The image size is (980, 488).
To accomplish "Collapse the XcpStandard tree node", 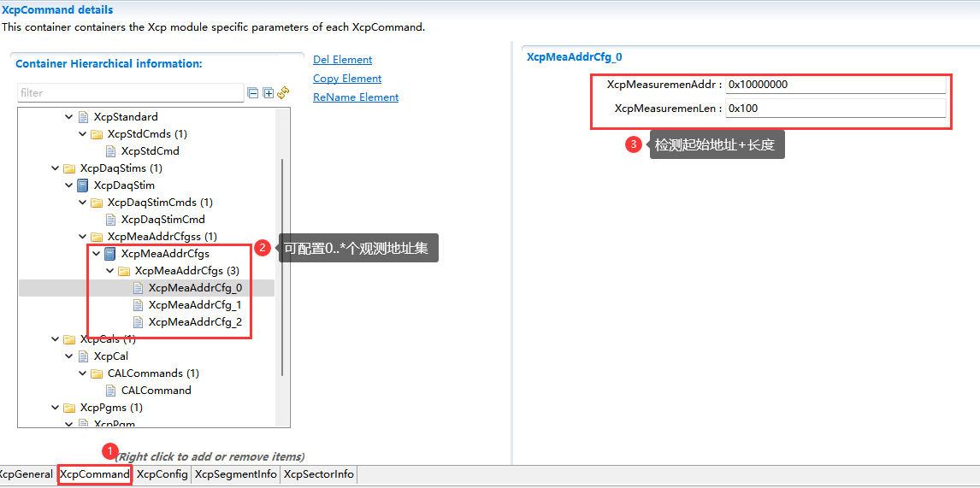I will [x=68, y=117].
